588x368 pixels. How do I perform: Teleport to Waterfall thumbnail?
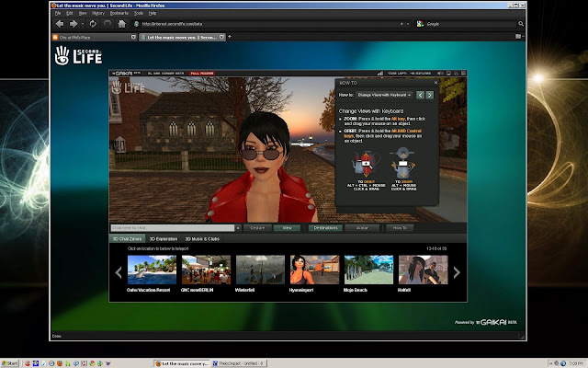[260, 270]
